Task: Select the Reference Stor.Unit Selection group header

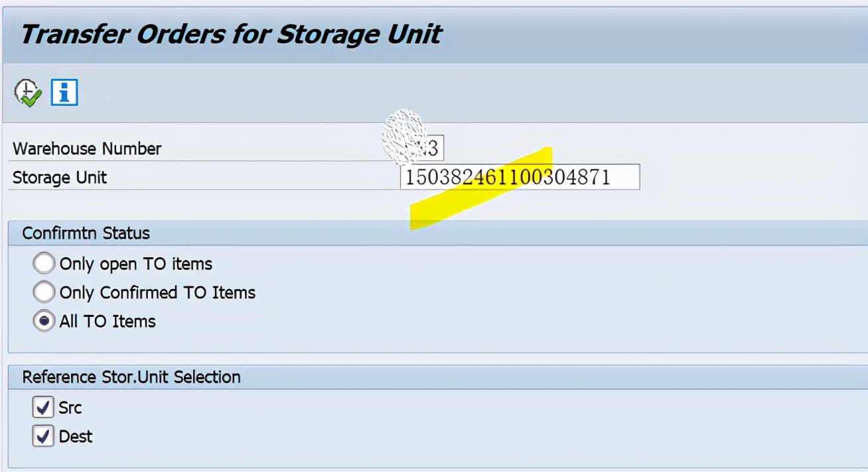Action: pos(131,377)
